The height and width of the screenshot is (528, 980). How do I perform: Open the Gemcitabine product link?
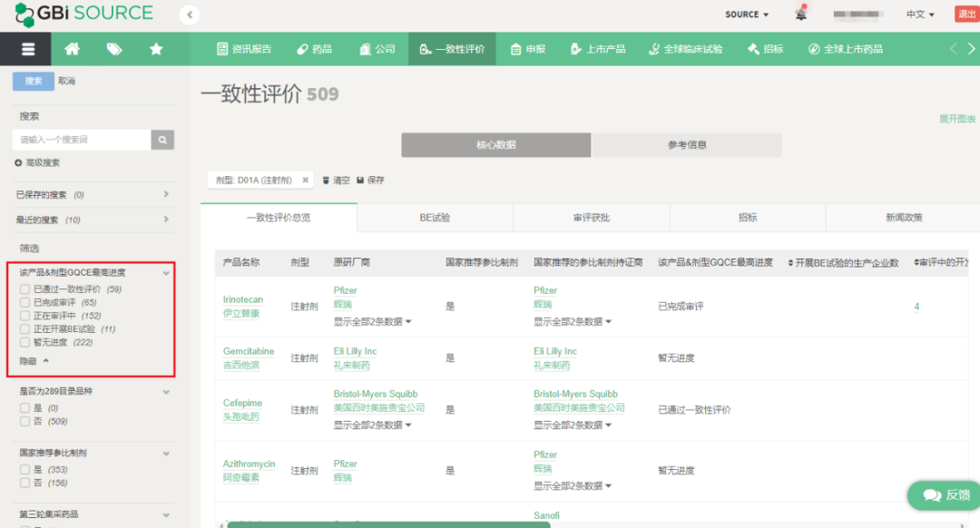pos(249,351)
